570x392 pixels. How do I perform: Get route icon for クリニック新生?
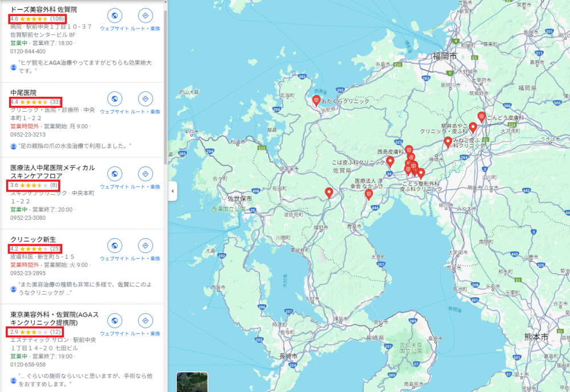click(145, 246)
